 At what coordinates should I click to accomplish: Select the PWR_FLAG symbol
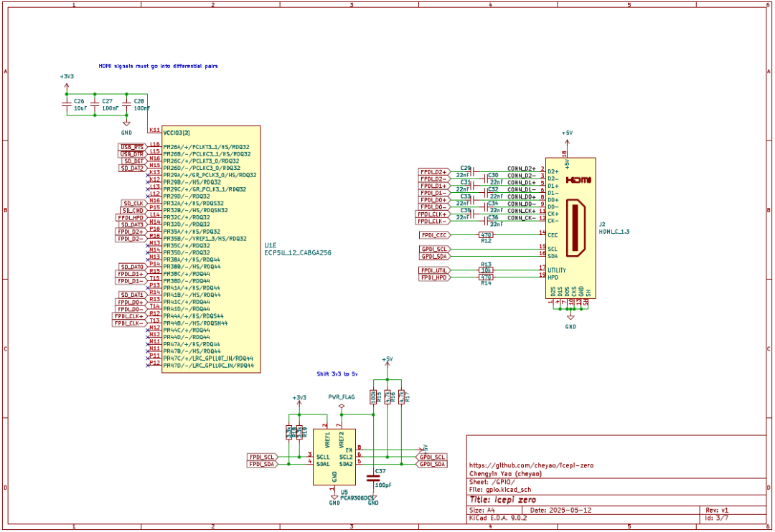coord(341,405)
